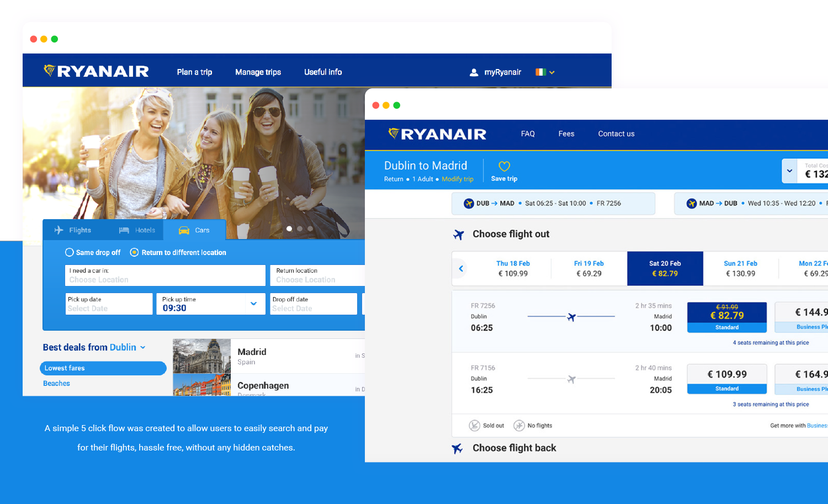Click the myRyanair user profile icon

click(474, 72)
